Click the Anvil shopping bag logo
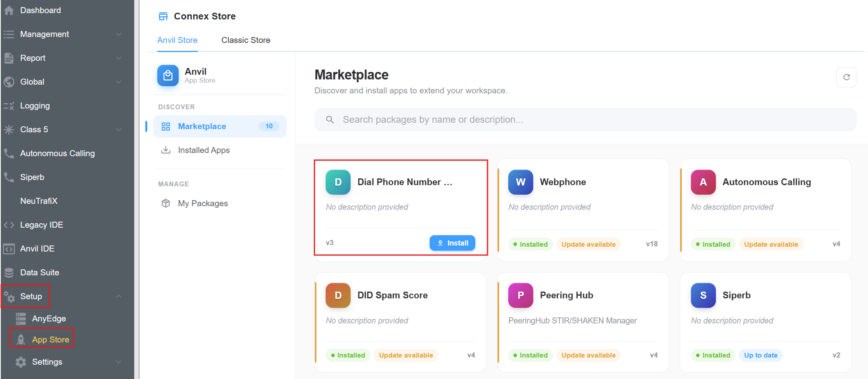This screenshot has height=379, width=868. click(x=168, y=75)
